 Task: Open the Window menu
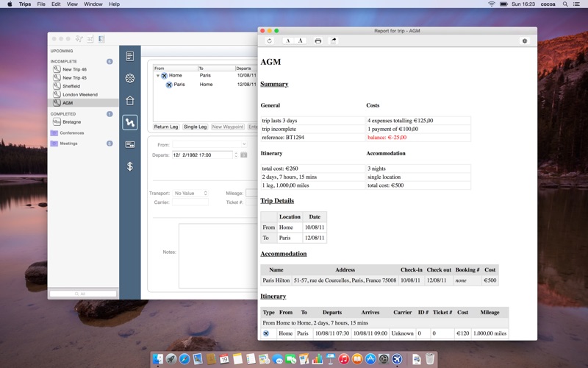(x=93, y=4)
